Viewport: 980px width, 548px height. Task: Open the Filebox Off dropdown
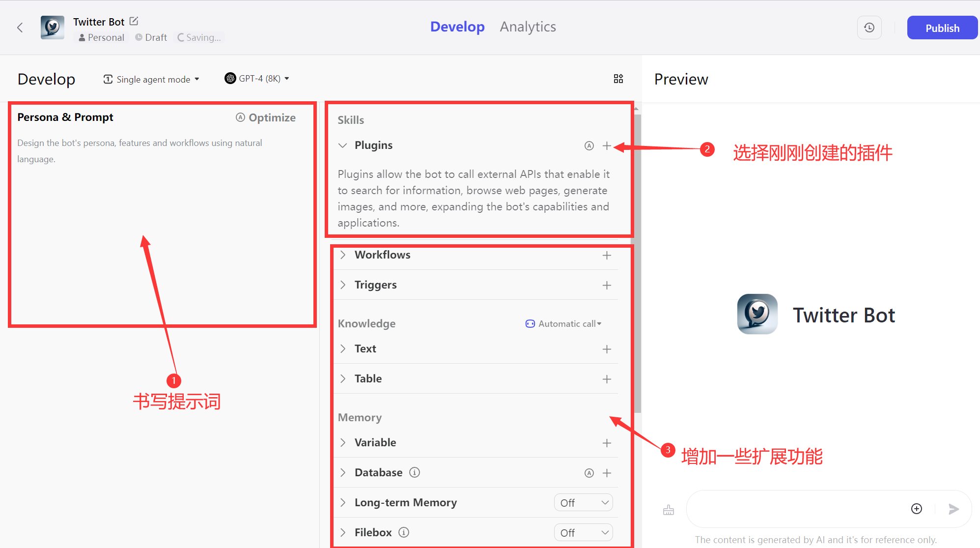point(583,533)
